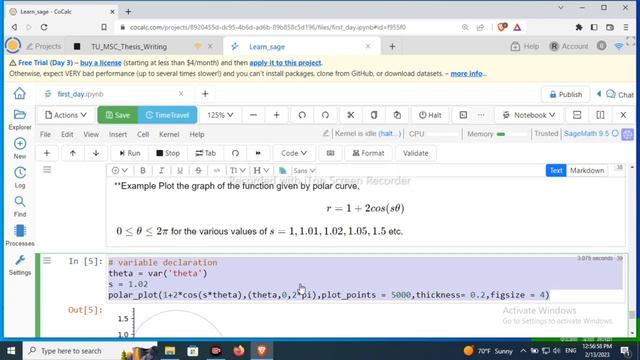
Task: Click inside code cell In [5]
Action: [366, 279]
